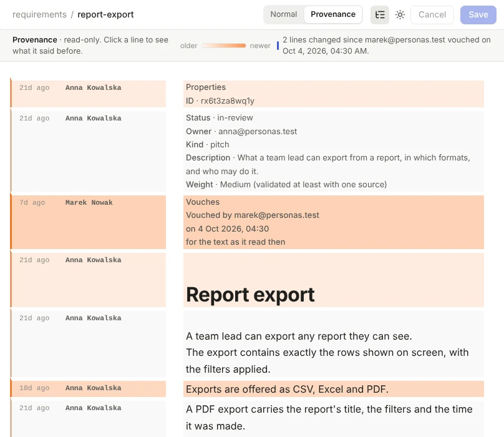This screenshot has width=504, height=437.
Task: Click the older-to-newer age gradient bar
Action: [224, 46]
